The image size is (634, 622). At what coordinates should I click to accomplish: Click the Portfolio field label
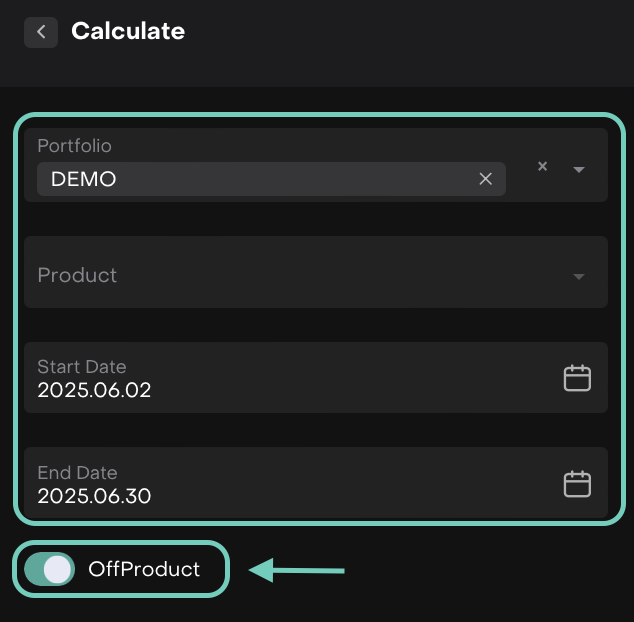(74, 146)
